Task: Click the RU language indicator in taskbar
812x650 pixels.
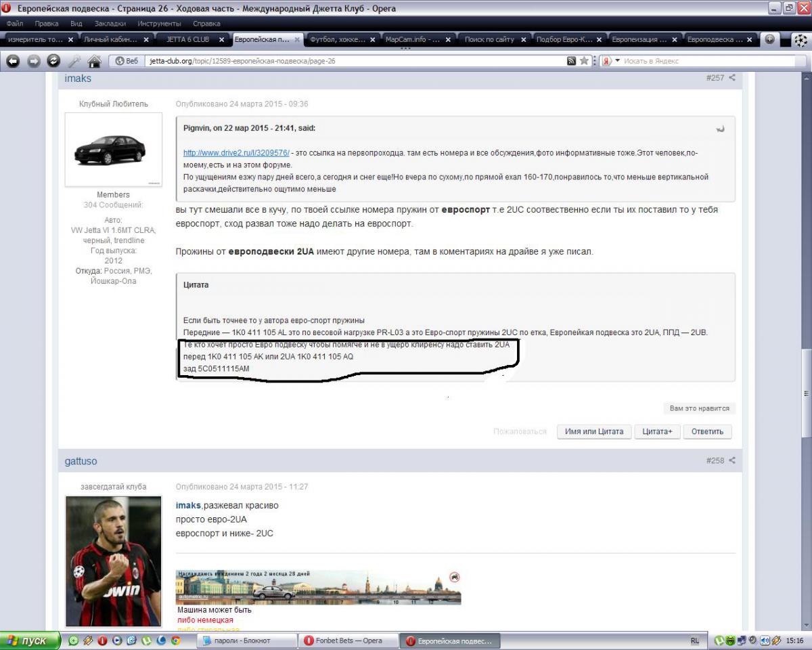Action: tap(695, 640)
